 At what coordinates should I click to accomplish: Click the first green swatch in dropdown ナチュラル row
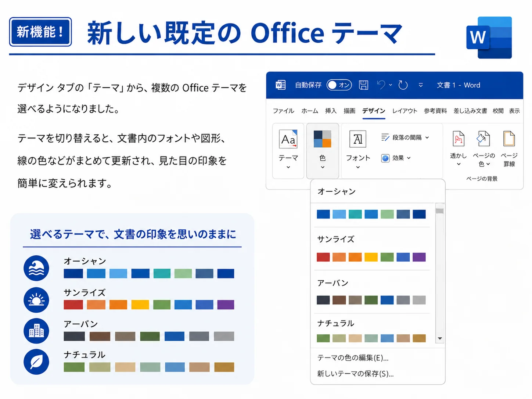tap(323, 338)
